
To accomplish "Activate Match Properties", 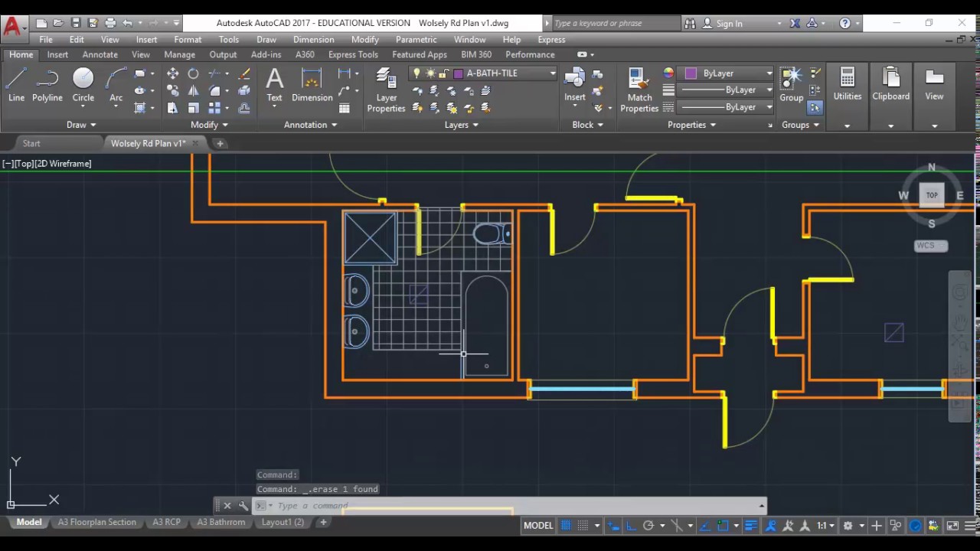I will click(639, 86).
